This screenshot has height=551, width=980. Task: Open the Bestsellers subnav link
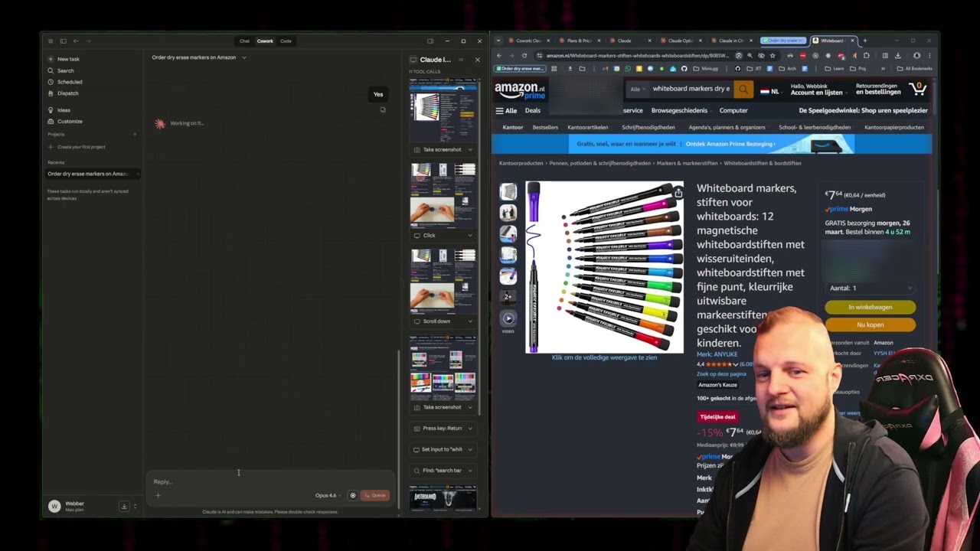pos(545,127)
